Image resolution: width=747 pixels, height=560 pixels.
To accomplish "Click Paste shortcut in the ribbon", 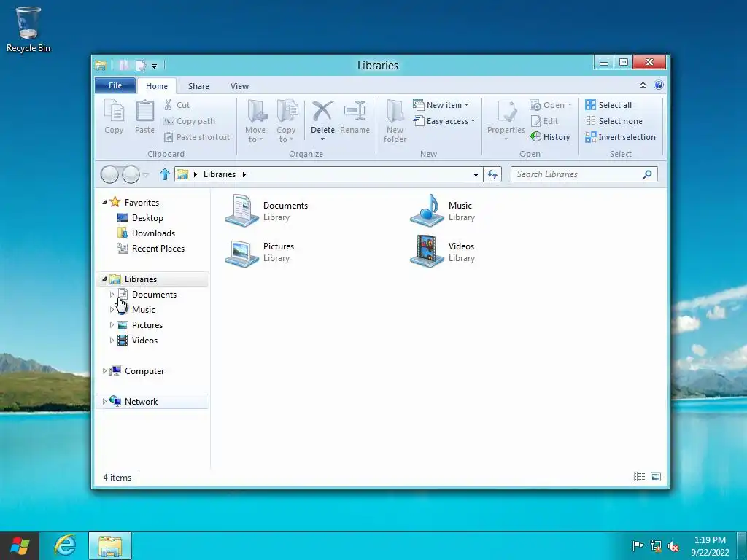I will pos(197,137).
